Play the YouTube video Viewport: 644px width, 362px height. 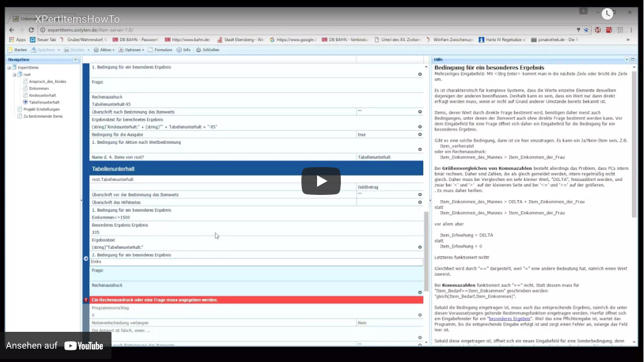pyautogui.click(x=321, y=181)
